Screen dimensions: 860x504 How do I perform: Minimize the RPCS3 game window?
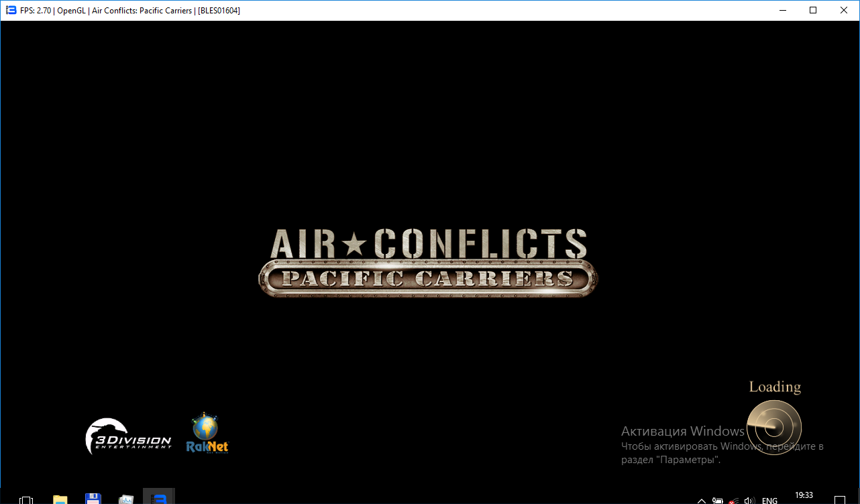pyautogui.click(x=782, y=10)
